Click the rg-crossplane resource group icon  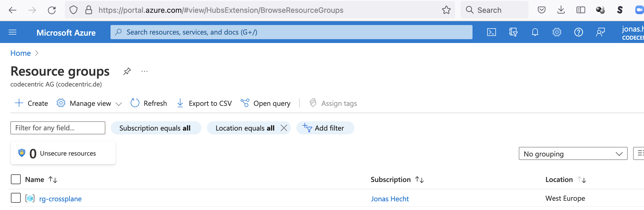click(x=30, y=198)
